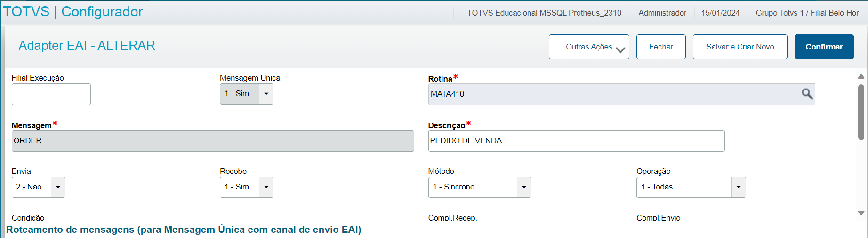Click the Administrador user label
Screen dimensions: 868x238
point(662,13)
